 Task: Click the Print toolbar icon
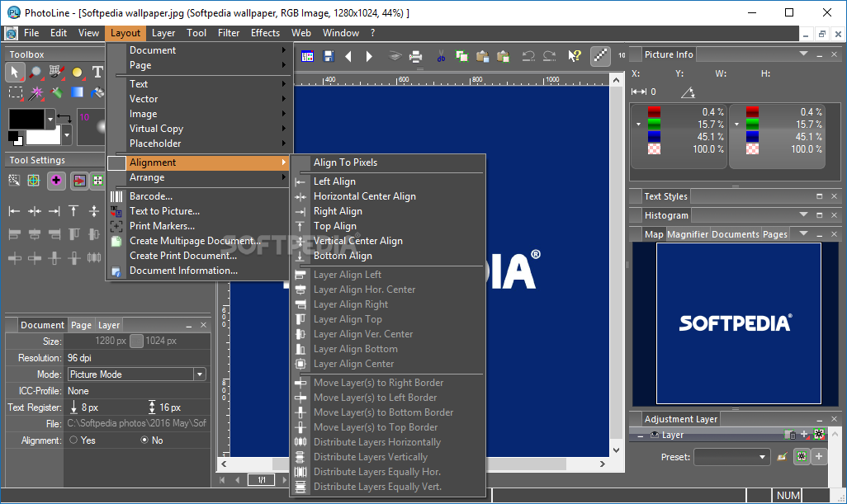(x=415, y=55)
